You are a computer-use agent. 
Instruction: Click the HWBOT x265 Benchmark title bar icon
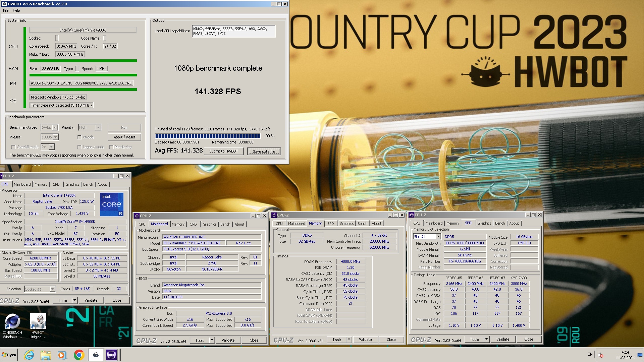point(4,4)
